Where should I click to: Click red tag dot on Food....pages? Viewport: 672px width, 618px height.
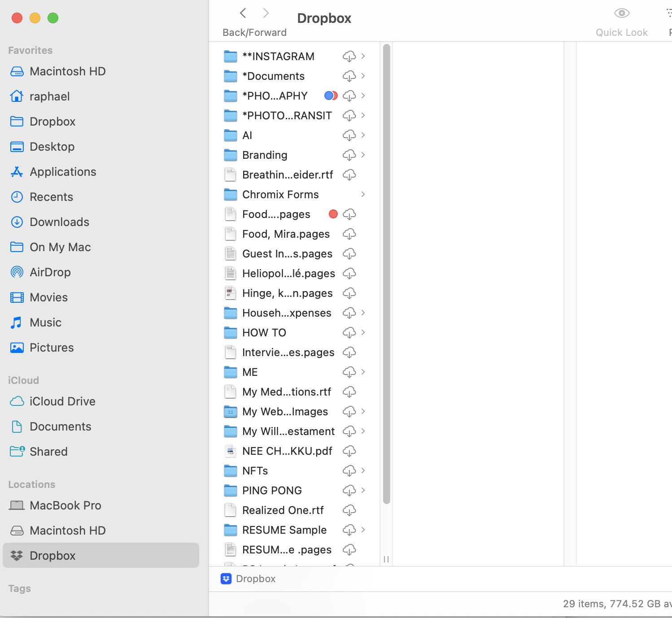point(333,214)
